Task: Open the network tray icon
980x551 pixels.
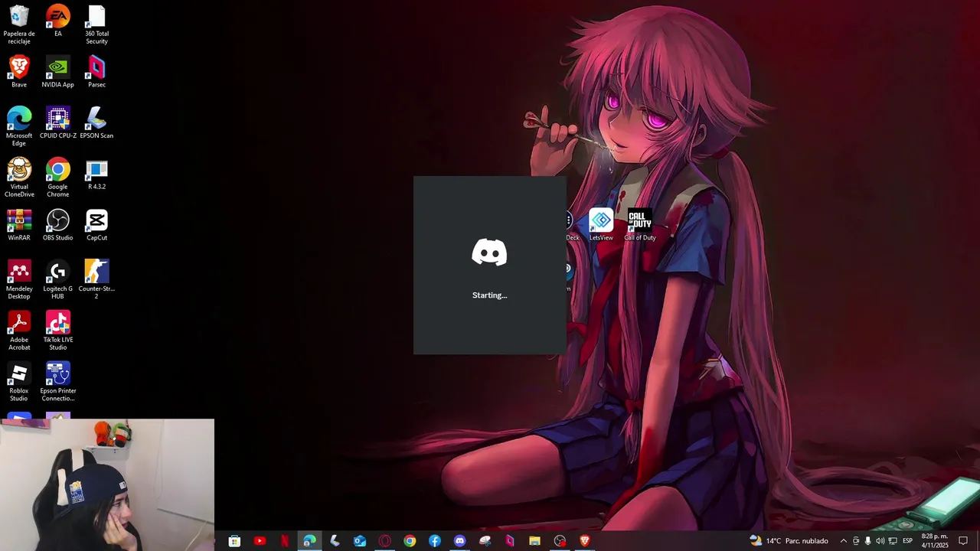Action: pos(893,541)
